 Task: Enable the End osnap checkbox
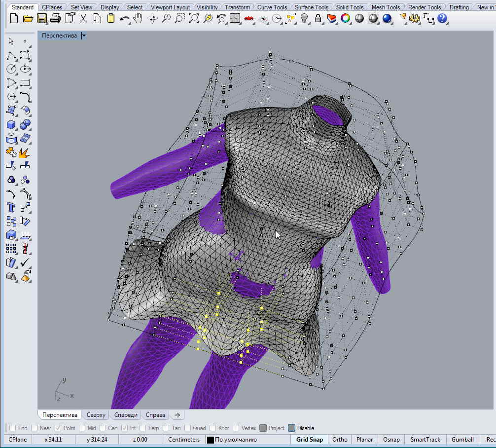pyautogui.click(x=12, y=428)
